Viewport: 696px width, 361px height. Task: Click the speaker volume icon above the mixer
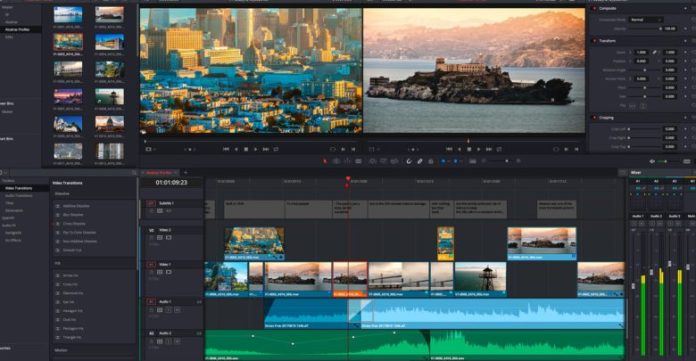pyautogui.click(x=652, y=161)
